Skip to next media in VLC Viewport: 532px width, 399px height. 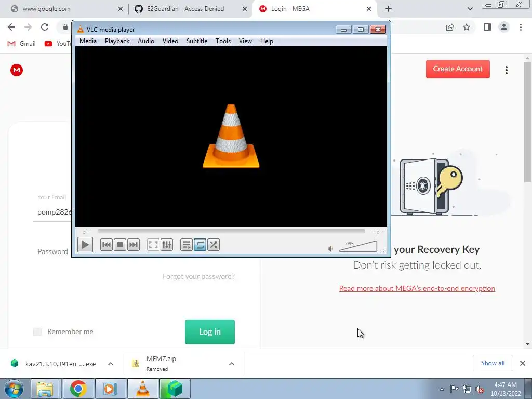click(x=134, y=245)
